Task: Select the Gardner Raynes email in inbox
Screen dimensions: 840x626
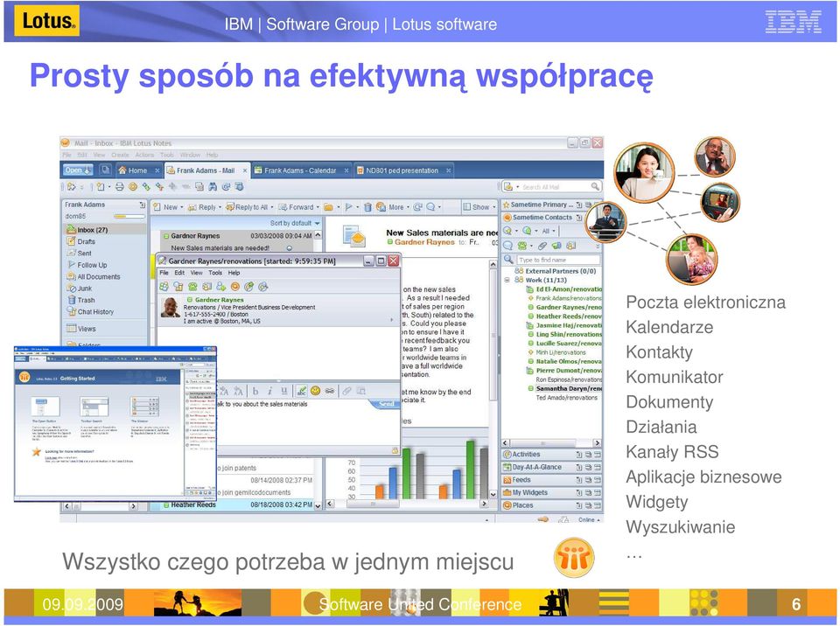Action: tap(238, 241)
